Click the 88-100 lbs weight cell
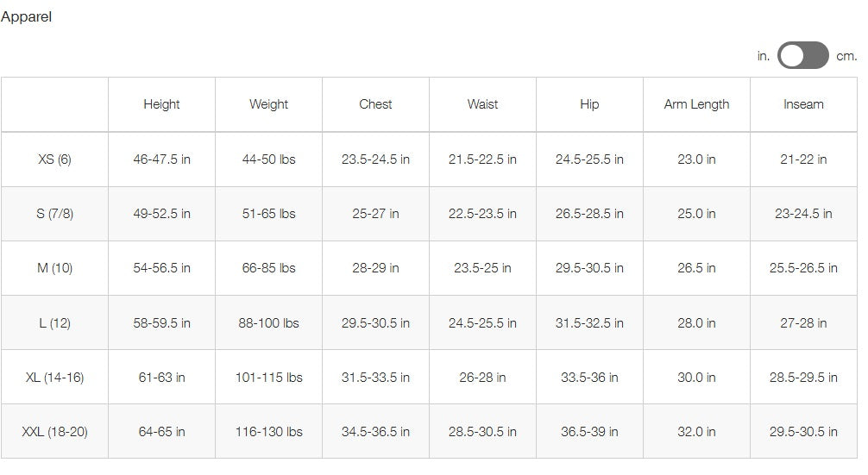This screenshot has width=868, height=475. click(x=268, y=322)
